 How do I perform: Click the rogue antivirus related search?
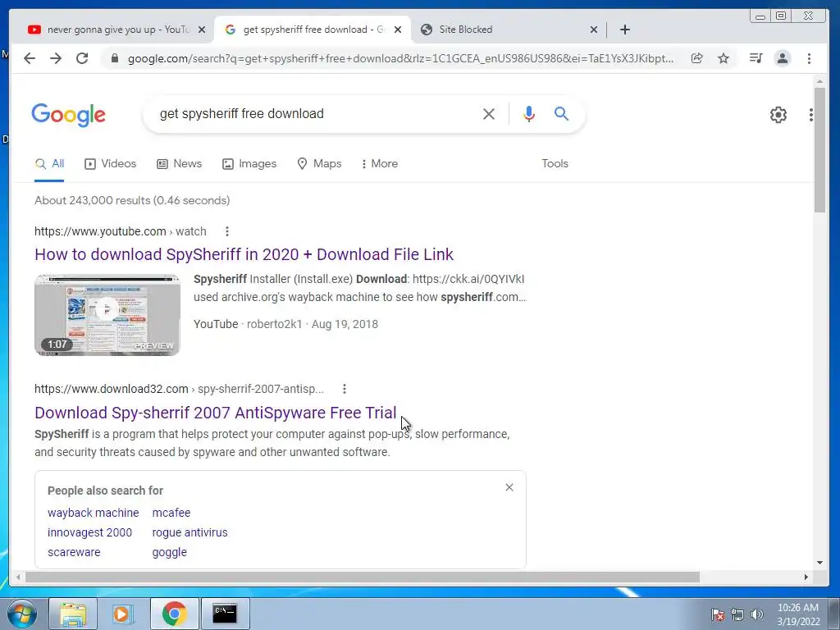coord(189,532)
